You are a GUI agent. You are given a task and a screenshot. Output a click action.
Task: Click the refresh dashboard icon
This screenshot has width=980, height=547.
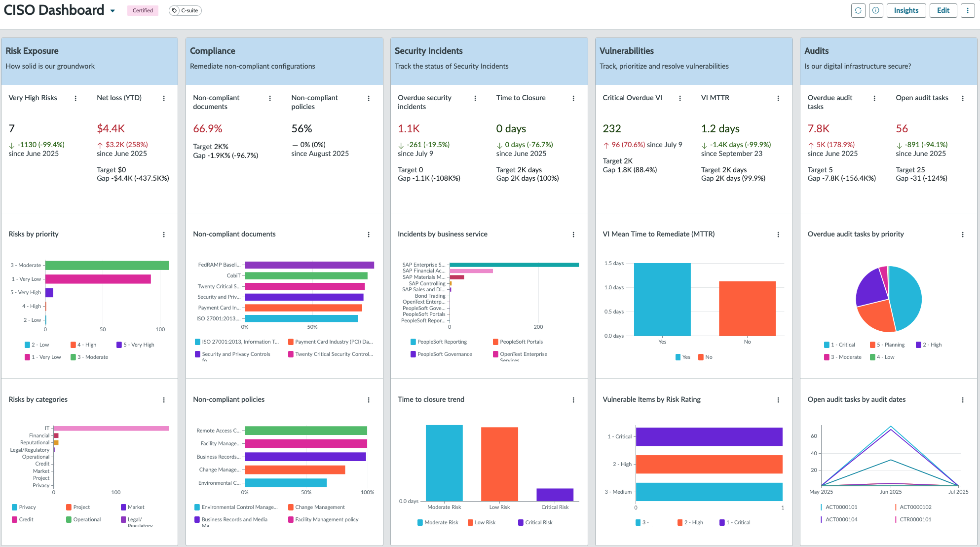coord(858,10)
